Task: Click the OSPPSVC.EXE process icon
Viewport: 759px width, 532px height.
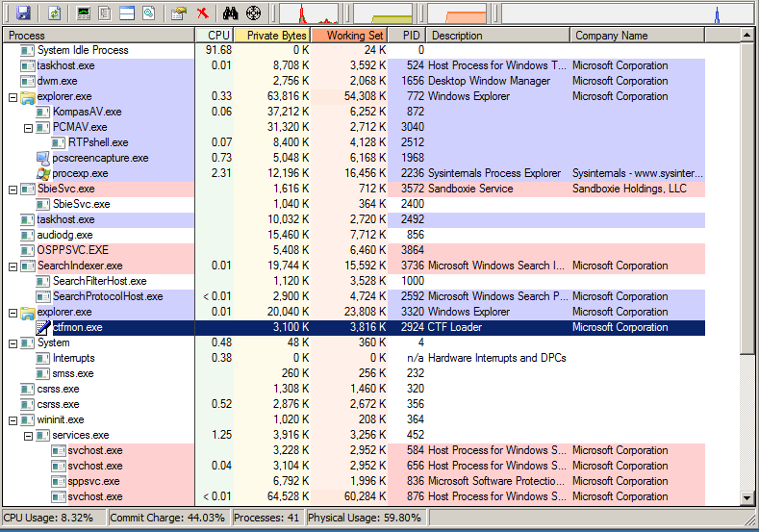Action: pyautogui.click(x=28, y=250)
